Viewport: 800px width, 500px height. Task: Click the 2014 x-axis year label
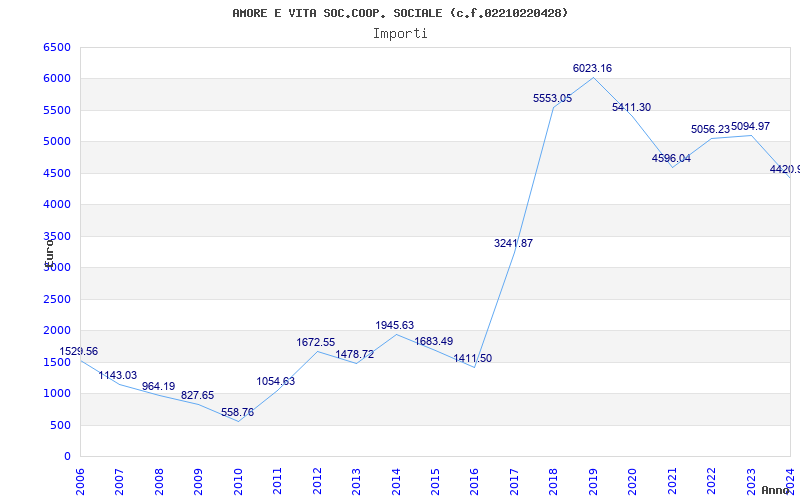click(396, 481)
